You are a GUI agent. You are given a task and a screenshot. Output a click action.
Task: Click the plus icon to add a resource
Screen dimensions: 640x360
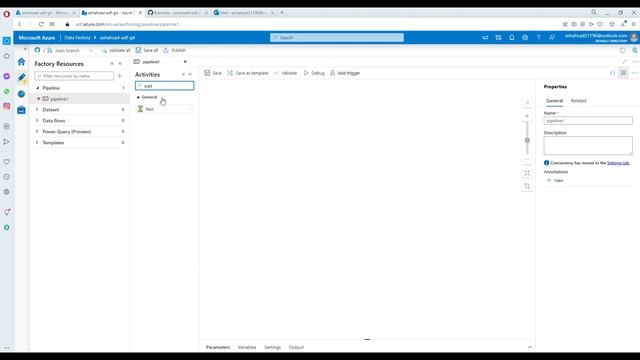(x=120, y=76)
